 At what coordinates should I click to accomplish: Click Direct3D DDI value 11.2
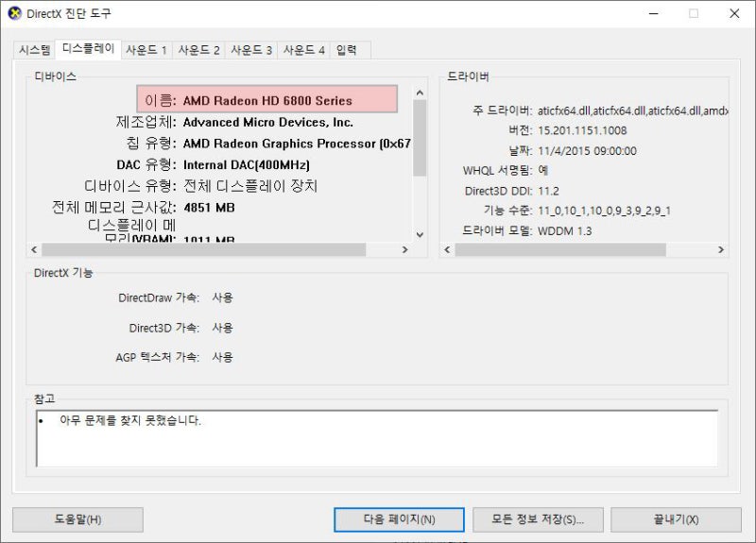(548, 191)
